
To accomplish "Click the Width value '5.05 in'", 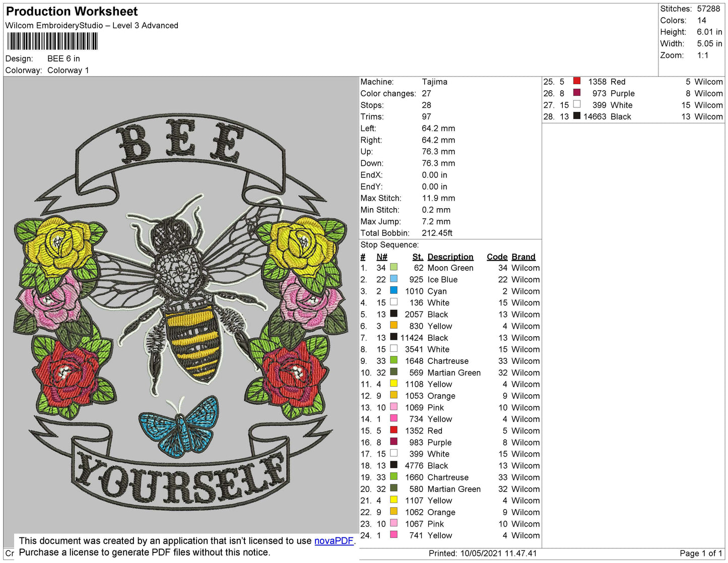I will coord(709,44).
